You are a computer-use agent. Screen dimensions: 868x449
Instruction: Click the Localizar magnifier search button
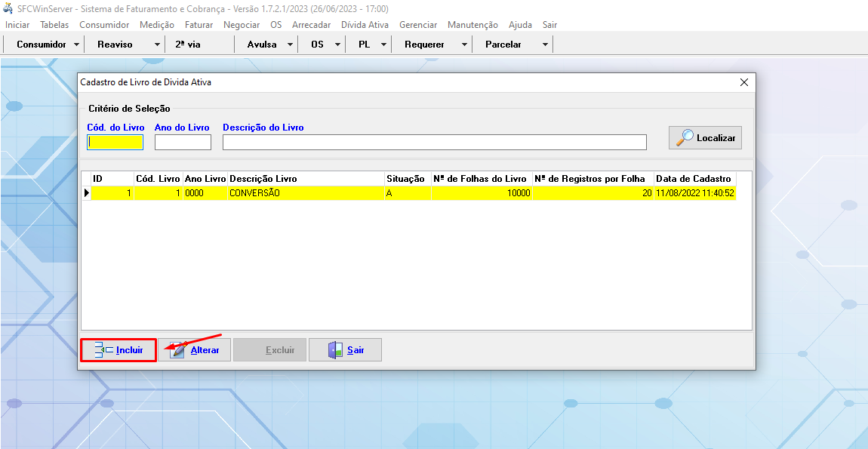[x=705, y=137]
